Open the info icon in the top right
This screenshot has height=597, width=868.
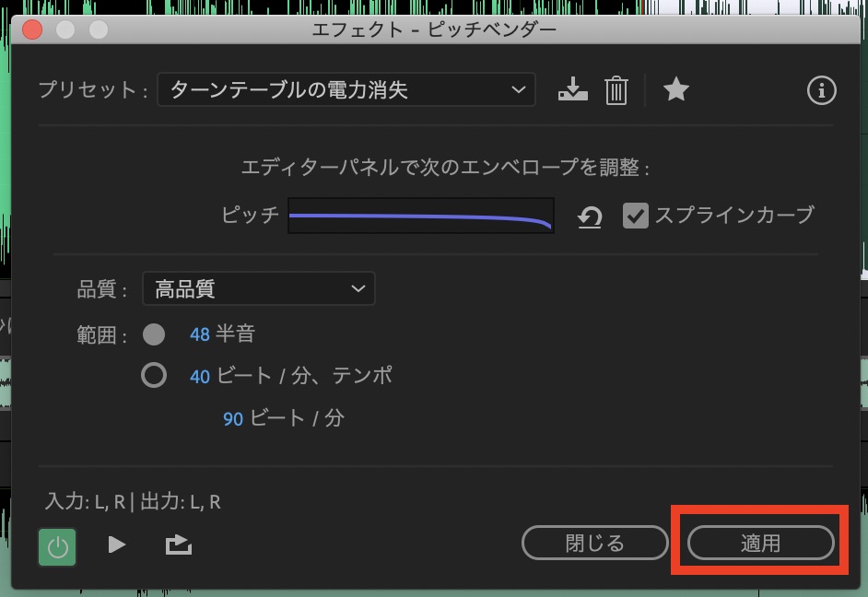point(821,90)
